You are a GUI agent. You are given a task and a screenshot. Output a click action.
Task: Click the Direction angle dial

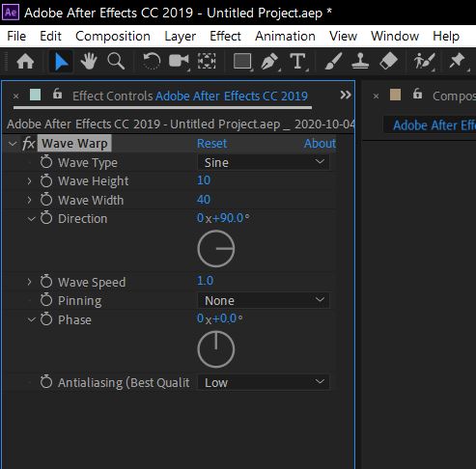tap(216, 249)
